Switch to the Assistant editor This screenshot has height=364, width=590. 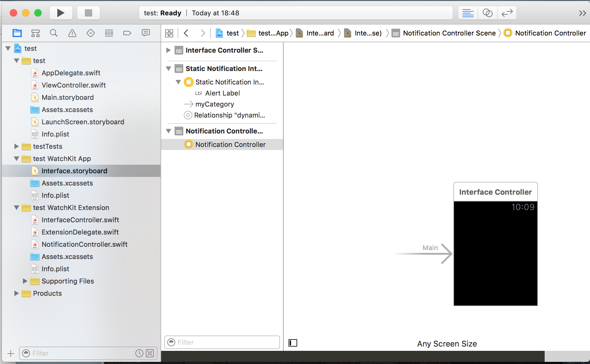(x=487, y=13)
